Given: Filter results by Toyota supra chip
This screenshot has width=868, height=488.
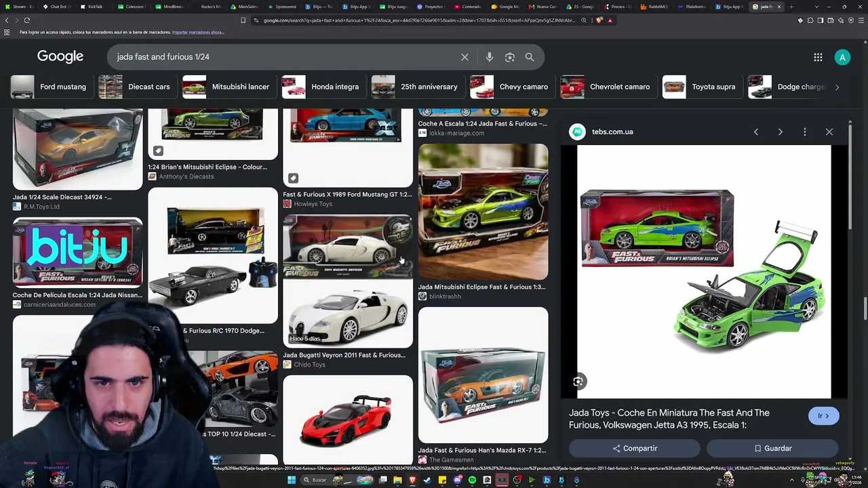Looking at the screenshot, I should (x=702, y=87).
